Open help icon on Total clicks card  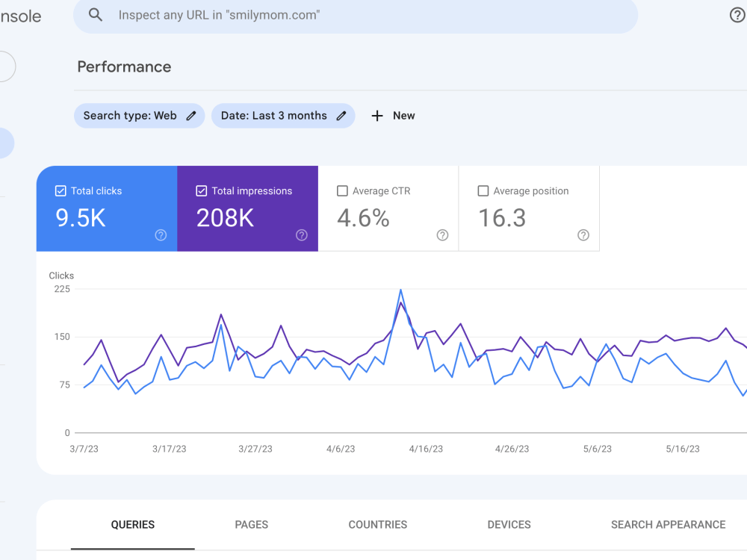(x=161, y=234)
